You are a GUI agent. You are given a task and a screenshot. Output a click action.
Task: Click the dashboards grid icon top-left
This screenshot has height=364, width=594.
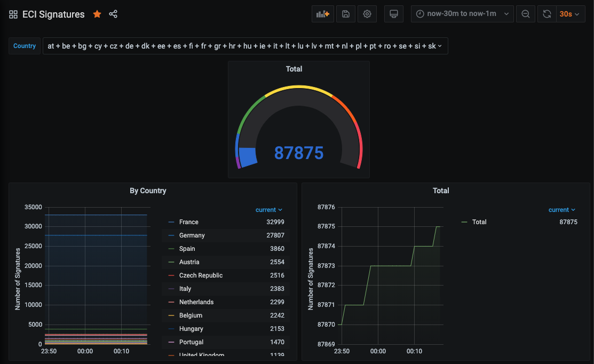point(13,14)
